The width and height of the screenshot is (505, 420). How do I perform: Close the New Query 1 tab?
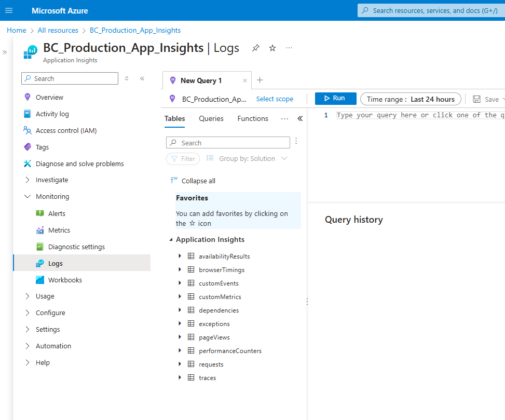click(x=245, y=80)
